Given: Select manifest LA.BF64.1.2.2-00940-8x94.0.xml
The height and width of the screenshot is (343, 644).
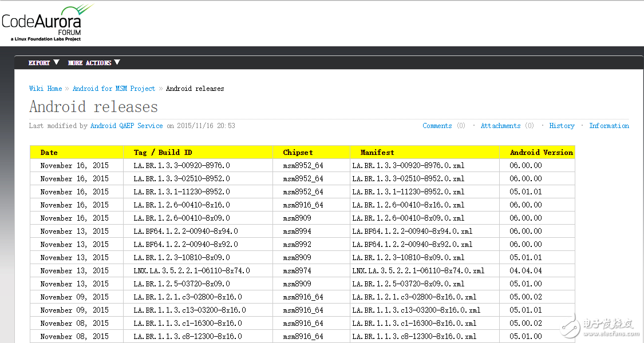Looking at the screenshot, I should [x=412, y=232].
